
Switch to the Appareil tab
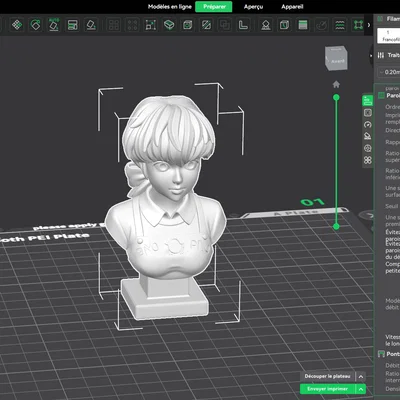tap(292, 7)
